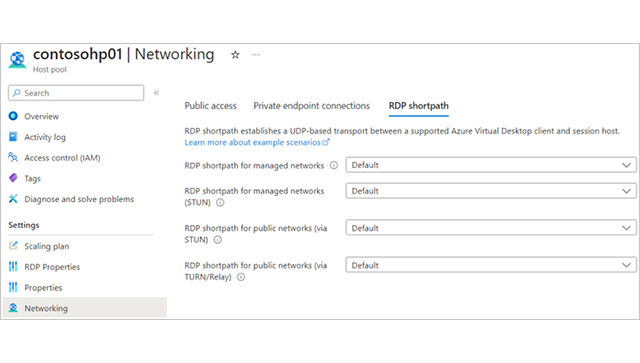Expand managed networks (STUN) dropdown
Viewport: 640px width, 363px height.
(x=491, y=191)
